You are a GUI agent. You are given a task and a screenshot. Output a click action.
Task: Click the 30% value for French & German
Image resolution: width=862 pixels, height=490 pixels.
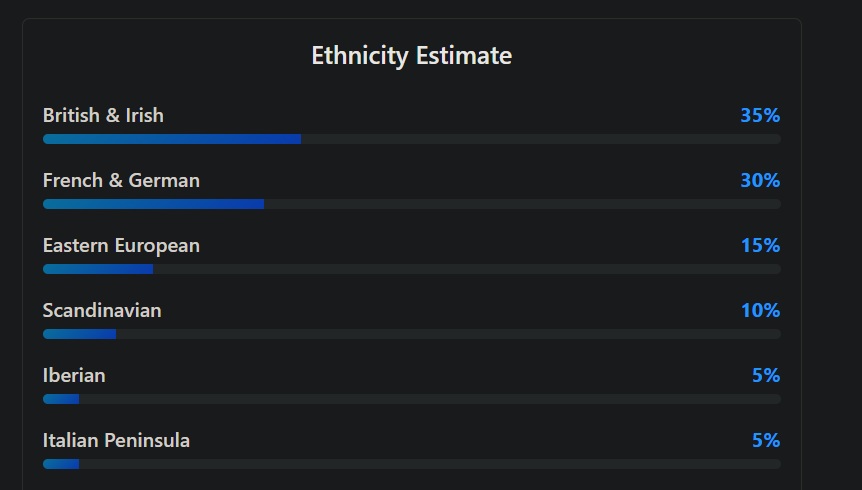point(760,180)
